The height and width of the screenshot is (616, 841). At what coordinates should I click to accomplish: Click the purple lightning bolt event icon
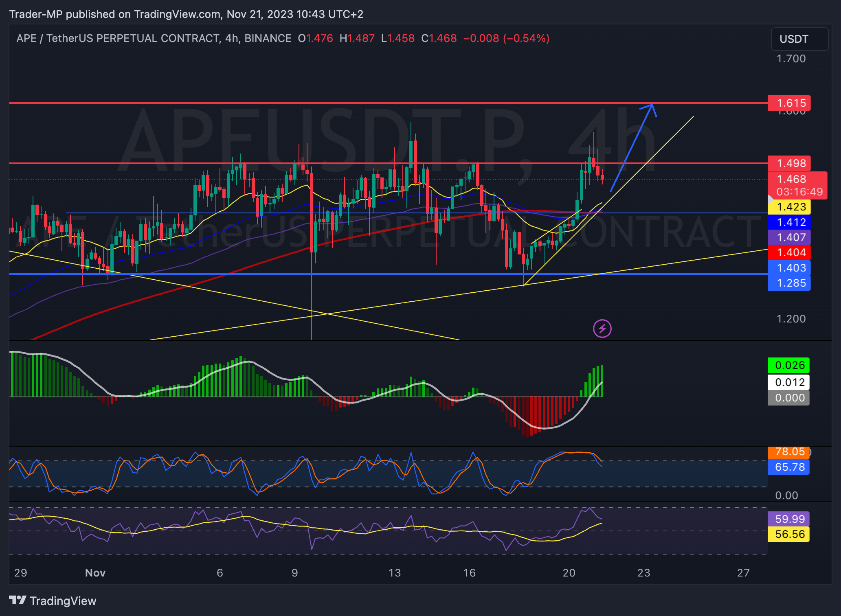[602, 329]
